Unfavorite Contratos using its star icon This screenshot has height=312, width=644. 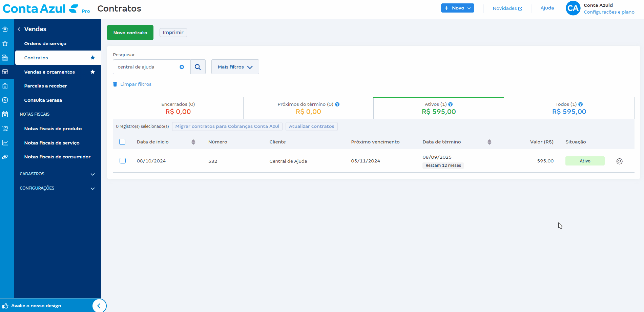pyautogui.click(x=92, y=58)
